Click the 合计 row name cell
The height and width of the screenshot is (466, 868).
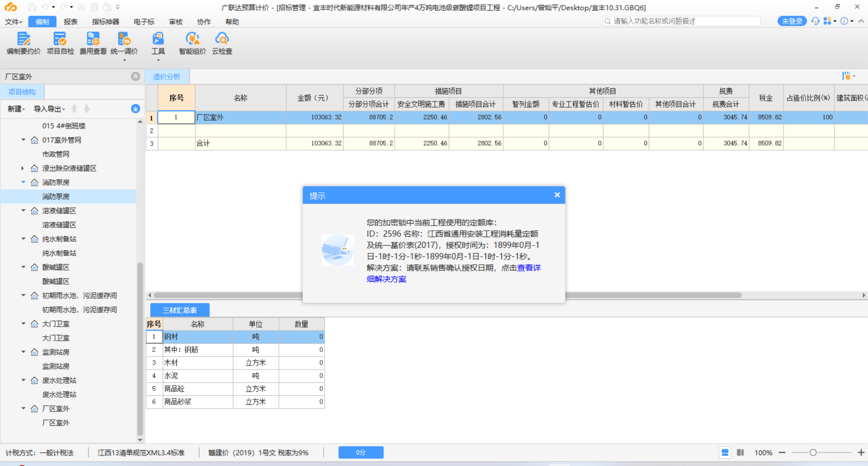click(241, 143)
